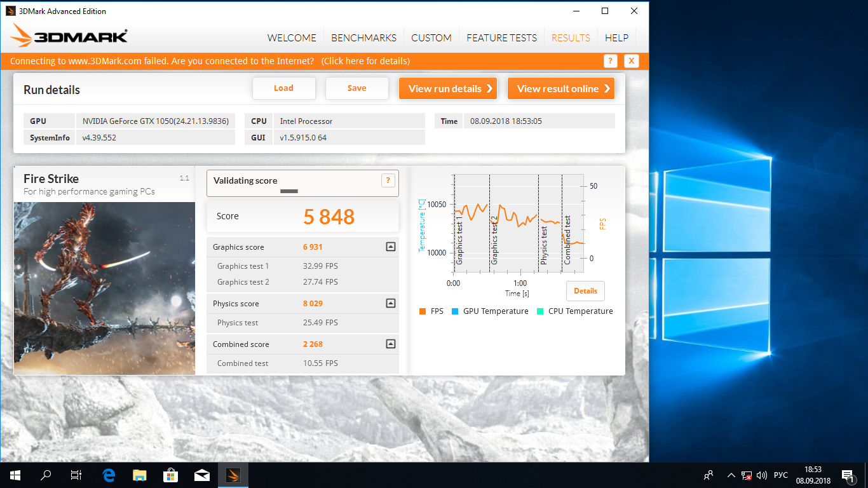Click the Combined test result row
868x488 pixels.
(x=302, y=363)
